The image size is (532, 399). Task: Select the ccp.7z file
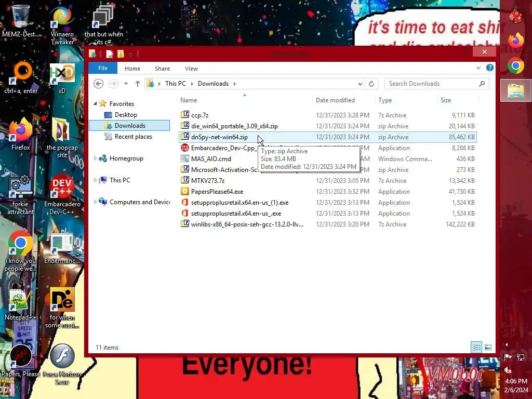click(328, 115)
